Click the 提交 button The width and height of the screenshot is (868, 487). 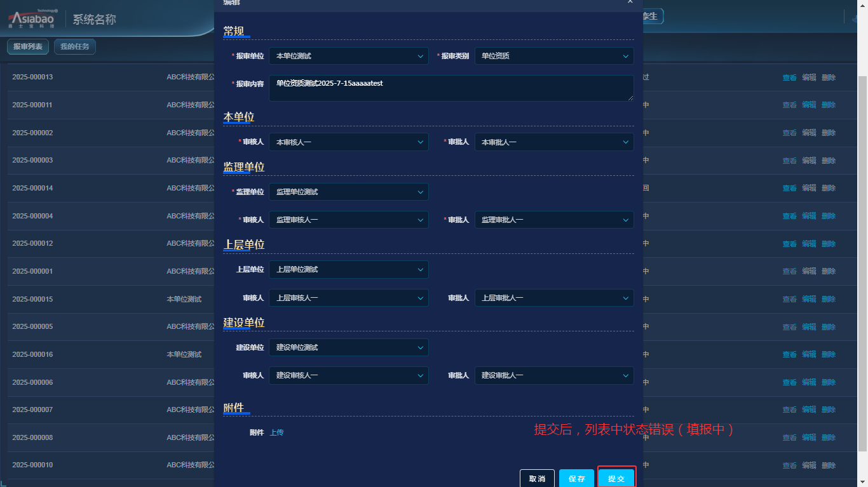tap(616, 478)
